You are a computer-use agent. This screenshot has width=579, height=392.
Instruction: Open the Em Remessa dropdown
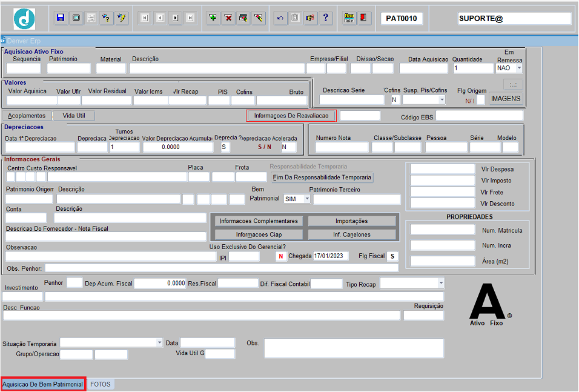[x=519, y=68]
